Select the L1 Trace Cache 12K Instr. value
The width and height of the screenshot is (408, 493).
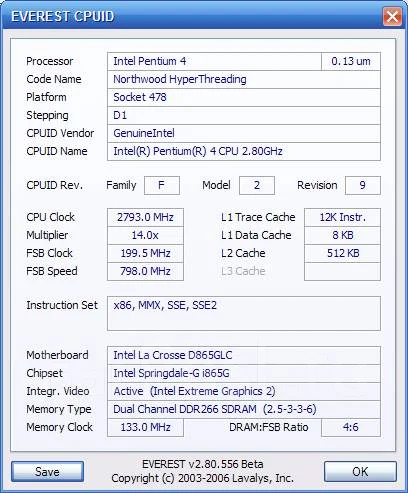[342, 217]
